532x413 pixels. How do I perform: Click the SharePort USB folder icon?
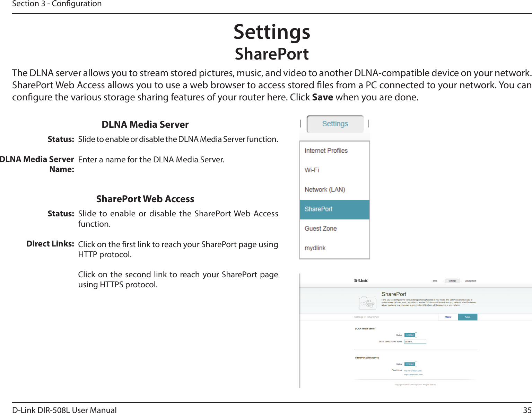[367, 303]
